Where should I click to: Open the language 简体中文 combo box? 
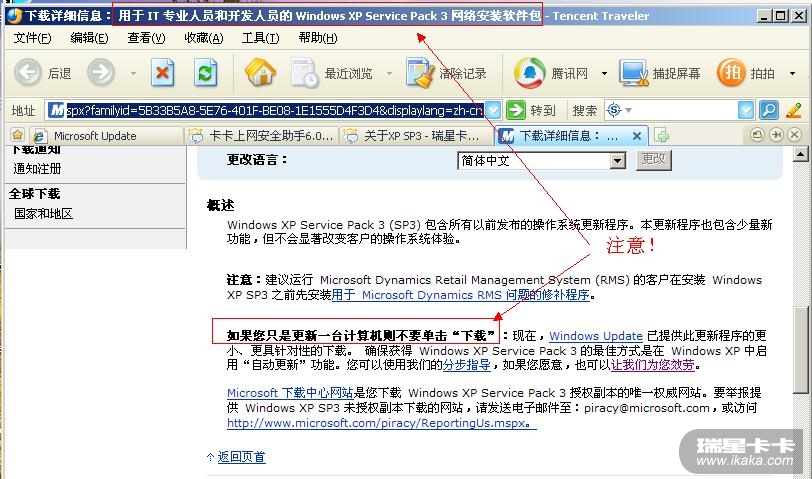point(542,161)
